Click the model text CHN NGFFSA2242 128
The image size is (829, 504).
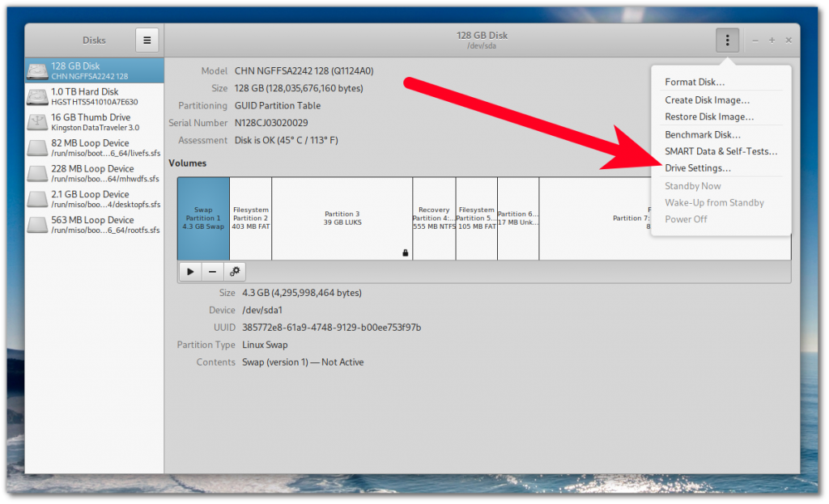coord(304,71)
